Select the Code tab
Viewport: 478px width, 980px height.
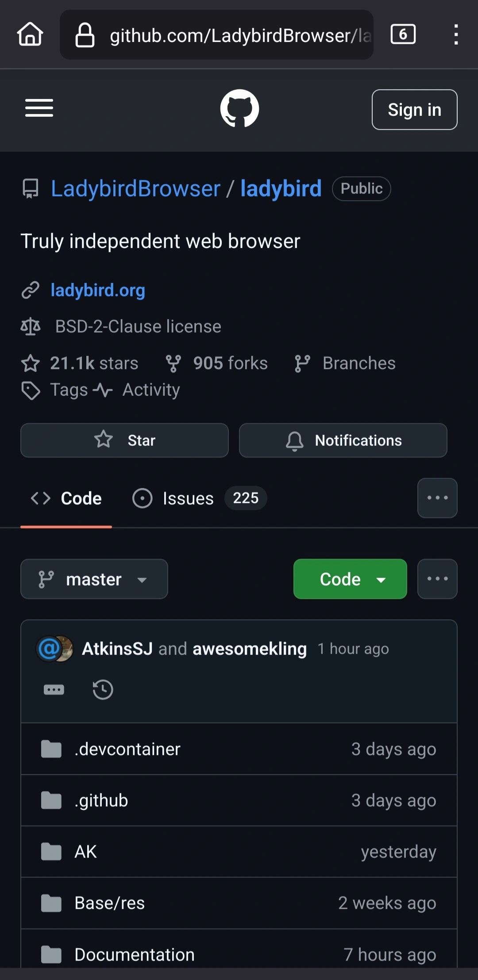point(66,498)
